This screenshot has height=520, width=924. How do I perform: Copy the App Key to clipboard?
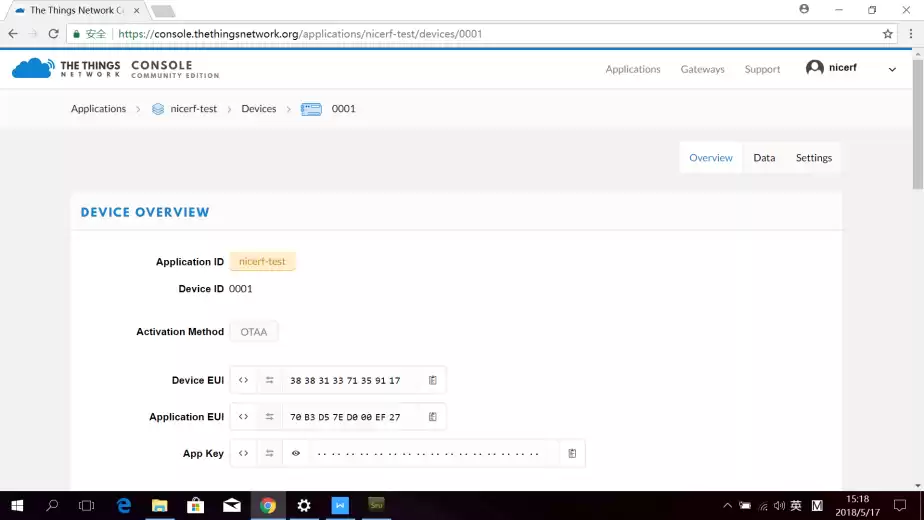[x=572, y=454]
